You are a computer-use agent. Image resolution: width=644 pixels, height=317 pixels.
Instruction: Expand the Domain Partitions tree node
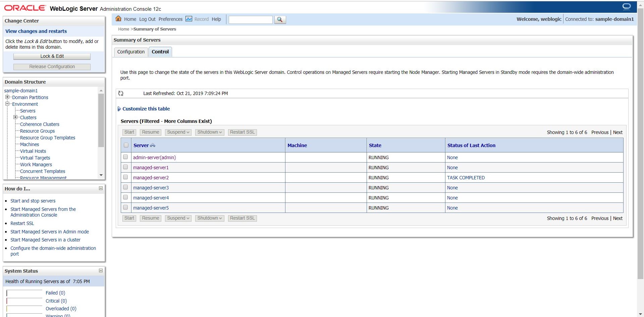point(7,97)
